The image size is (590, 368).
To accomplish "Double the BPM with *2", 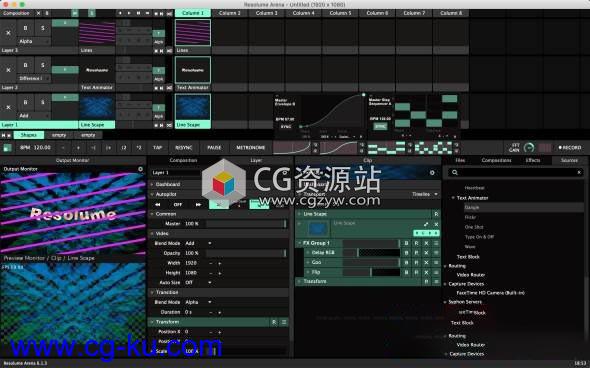I will (139, 148).
